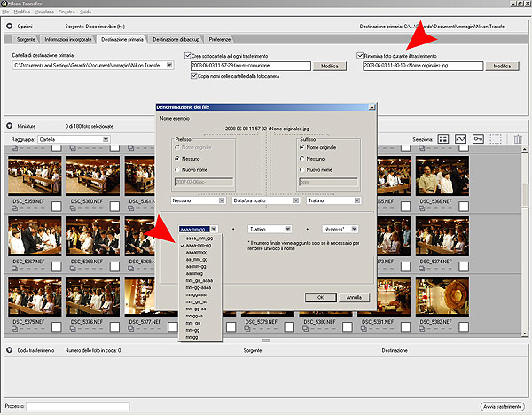
Task: Click Modifica next to rename pattern
Action: (x=502, y=66)
